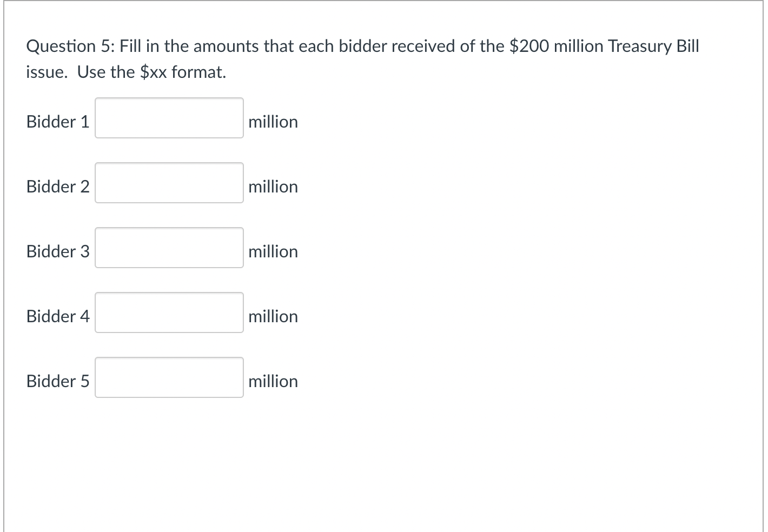The image size is (768, 532).
Task: Select the Bidder 1 label text
Action: pyautogui.click(x=57, y=122)
